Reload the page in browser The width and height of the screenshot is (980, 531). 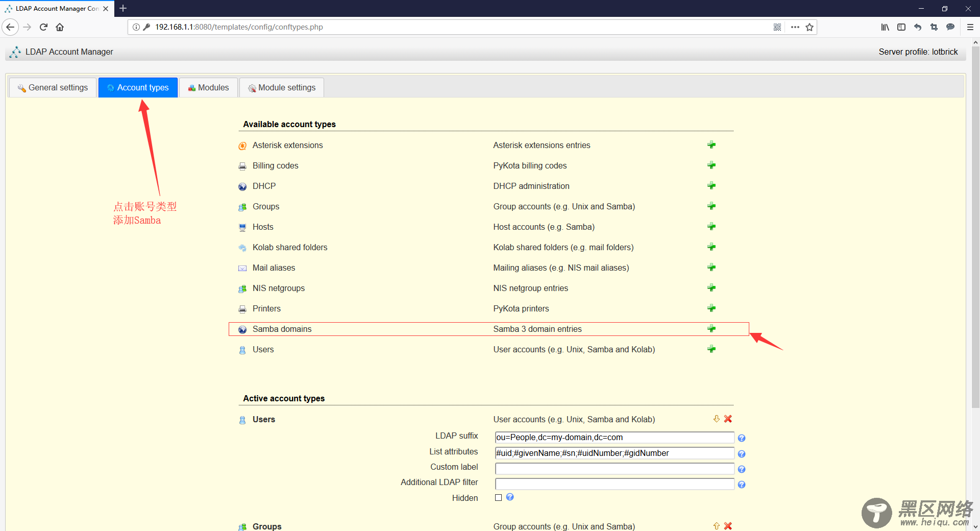coord(43,27)
